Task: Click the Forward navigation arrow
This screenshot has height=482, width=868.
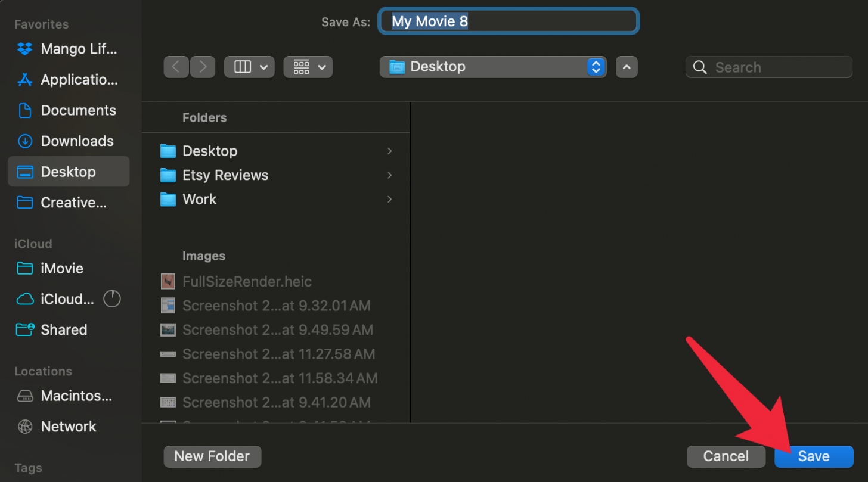Action: [203, 67]
